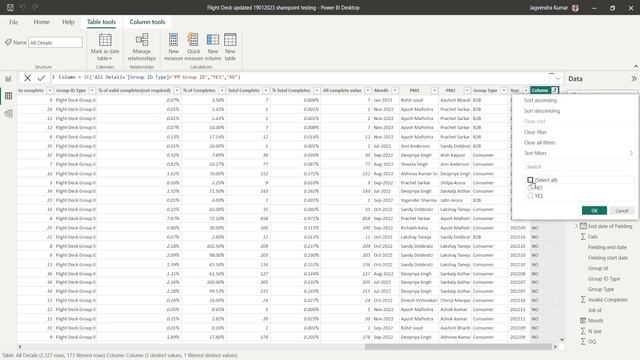Click the scroll left arrow of the table
640x360 pixels.
20,347
